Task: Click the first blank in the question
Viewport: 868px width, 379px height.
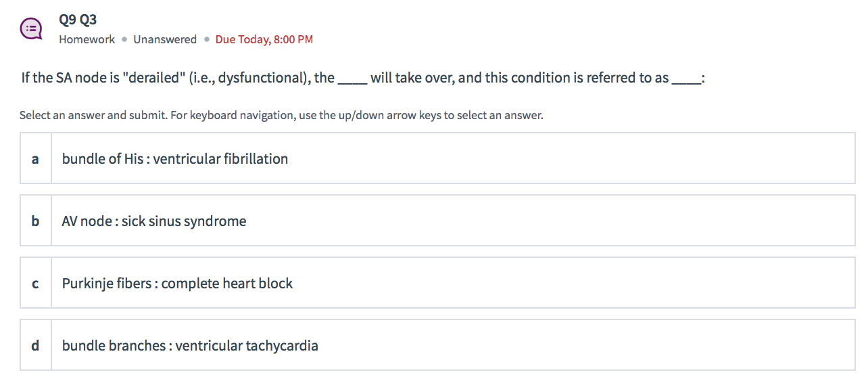Action: [352, 80]
